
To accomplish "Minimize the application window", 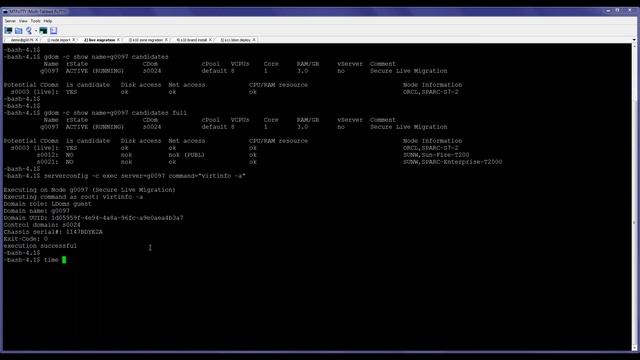I will click(608, 11).
